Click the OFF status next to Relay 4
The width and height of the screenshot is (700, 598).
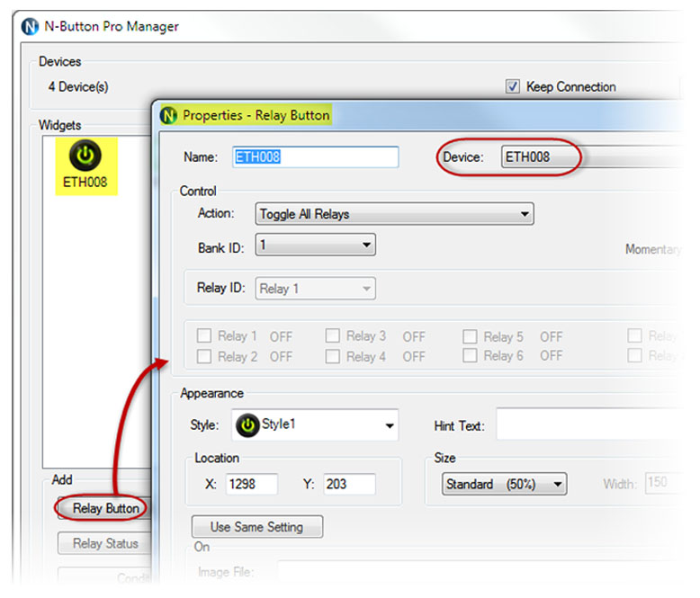pyautogui.click(x=414, y=357)
